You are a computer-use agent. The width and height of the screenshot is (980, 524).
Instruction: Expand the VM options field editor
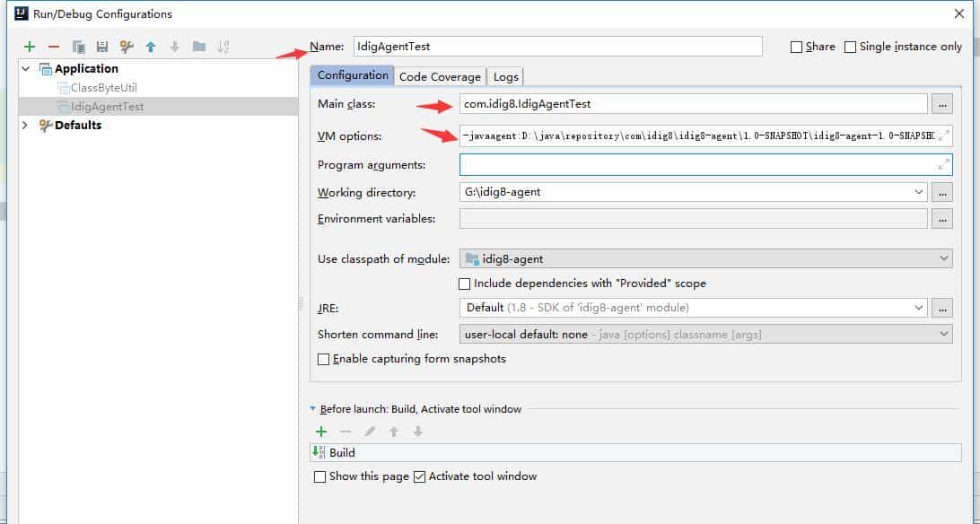(944, 135)
